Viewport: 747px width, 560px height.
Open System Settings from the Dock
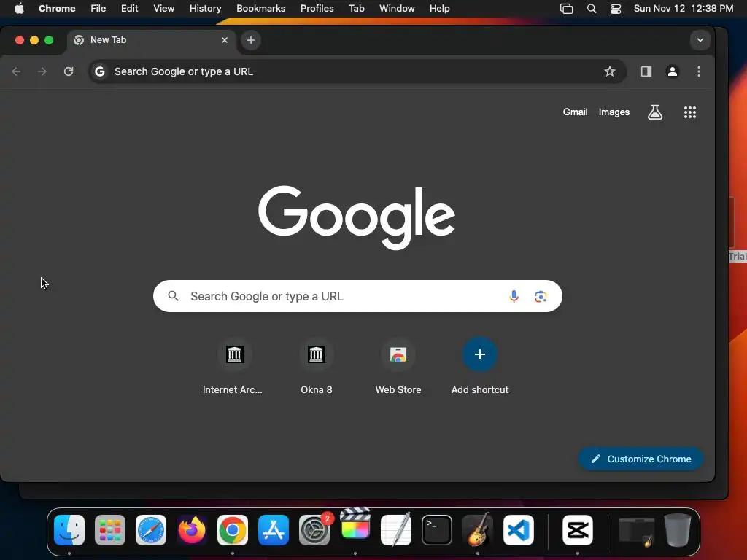[x=314, y=530]
